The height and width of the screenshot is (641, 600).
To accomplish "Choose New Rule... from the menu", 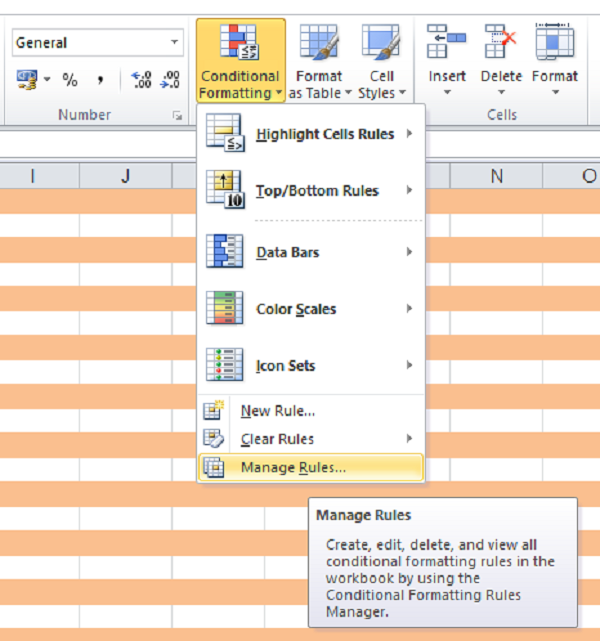I will (x=311, y=411).
